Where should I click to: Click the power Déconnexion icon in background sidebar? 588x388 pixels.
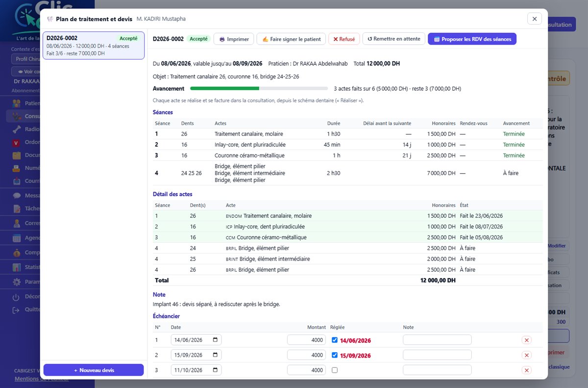(17, 297)
